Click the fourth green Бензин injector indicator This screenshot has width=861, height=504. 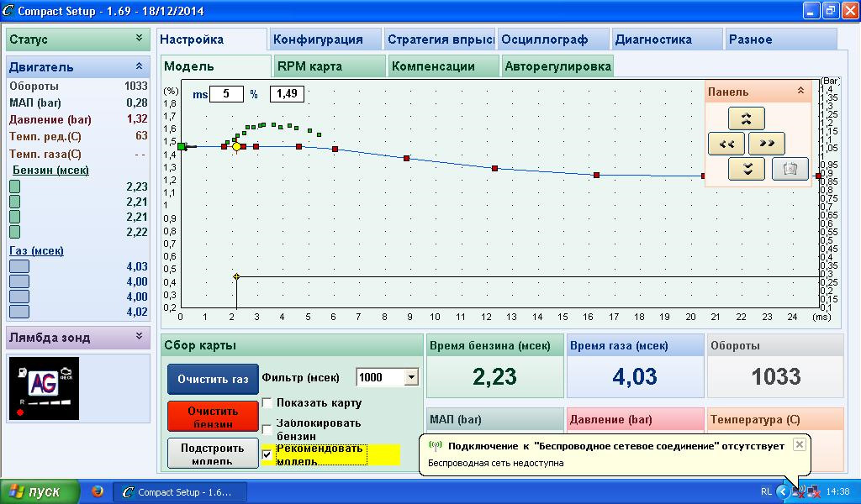pos(15,232)
